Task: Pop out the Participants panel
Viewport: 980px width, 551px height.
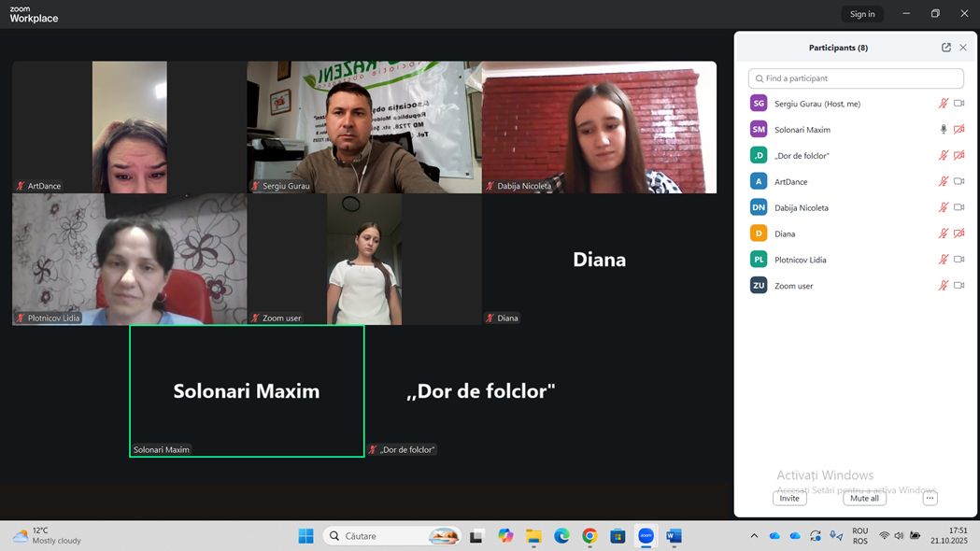Action: tap(945, 48)
